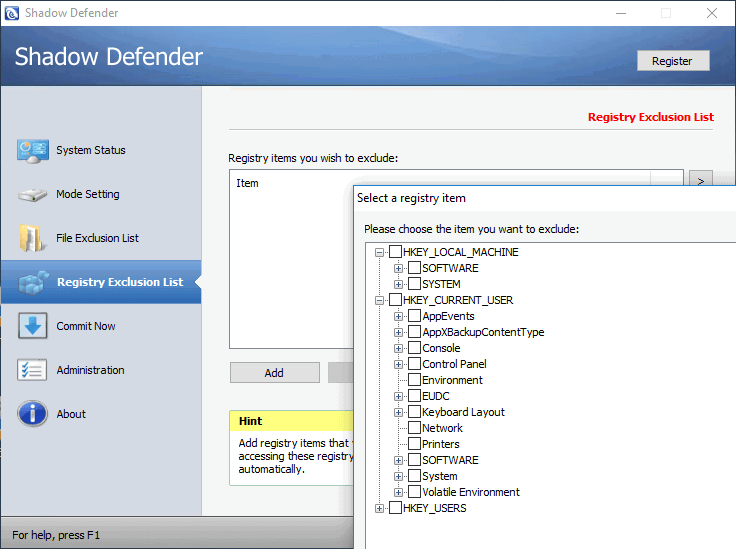This screenshot has height=549, width=736.
Task: Check the AppXBackupContentType checkbox
Action: click(x=414, y=332)
